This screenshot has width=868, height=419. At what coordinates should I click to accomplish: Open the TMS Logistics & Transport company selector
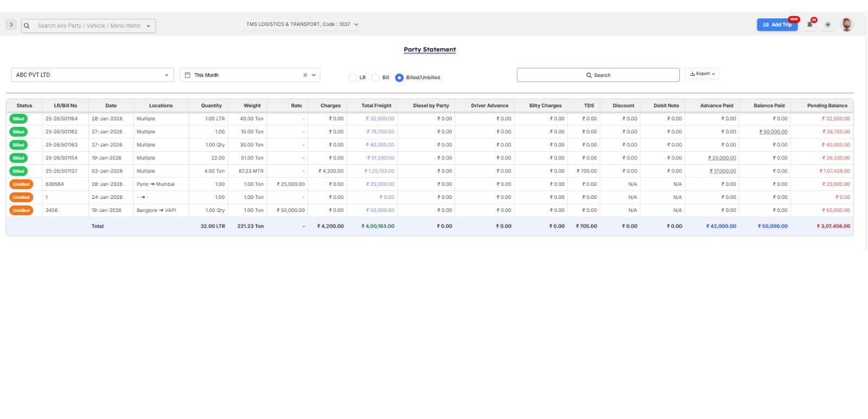point(302,24)
